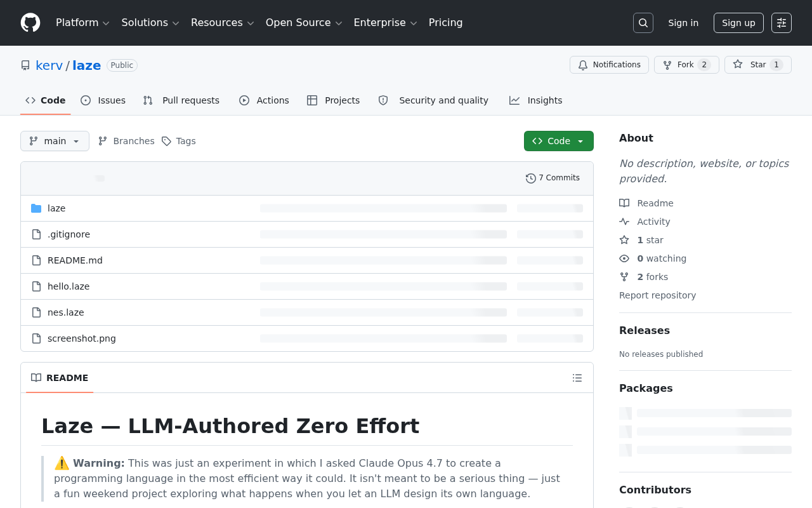Open the green Code dropdown
812x508 pixels.
pos(559,141)
